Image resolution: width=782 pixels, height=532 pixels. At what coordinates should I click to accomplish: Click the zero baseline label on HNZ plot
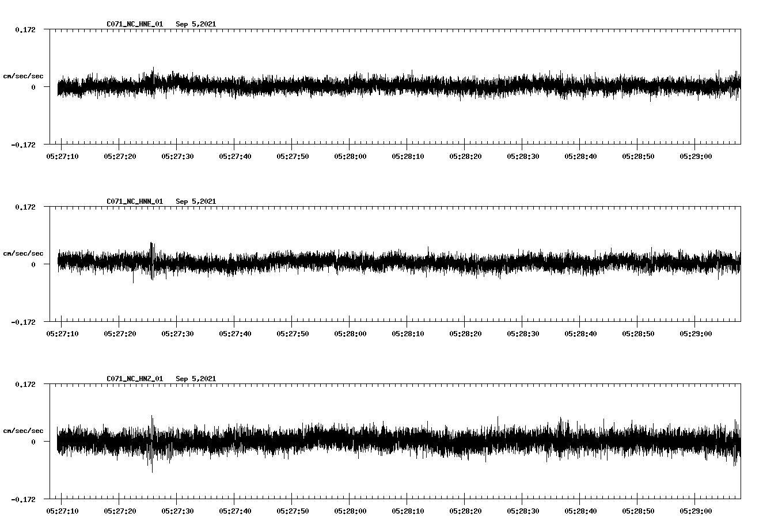coord(33,442)
